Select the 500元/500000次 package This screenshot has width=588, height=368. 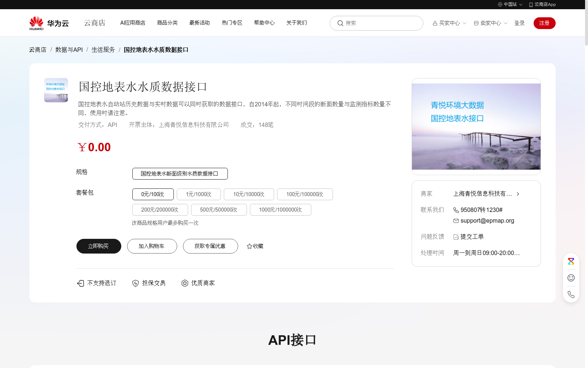point(219,210)
